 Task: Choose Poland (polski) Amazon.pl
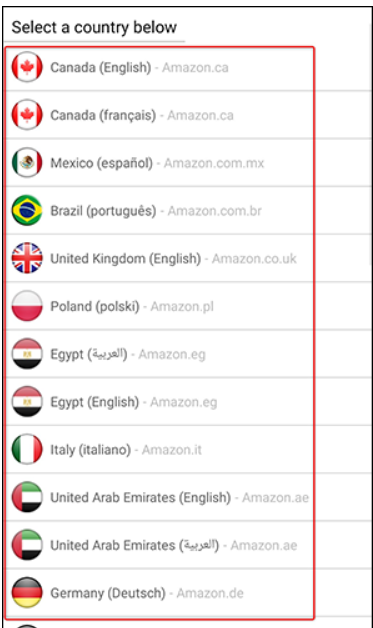159,306
